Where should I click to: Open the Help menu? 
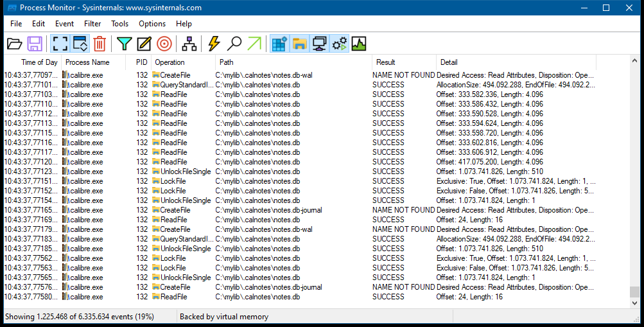coord(184,24)
